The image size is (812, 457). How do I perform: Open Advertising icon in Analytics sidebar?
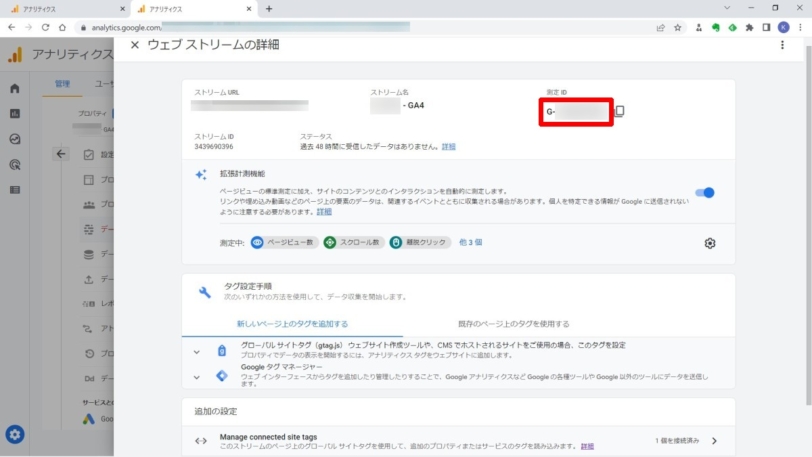pos(14,165)
